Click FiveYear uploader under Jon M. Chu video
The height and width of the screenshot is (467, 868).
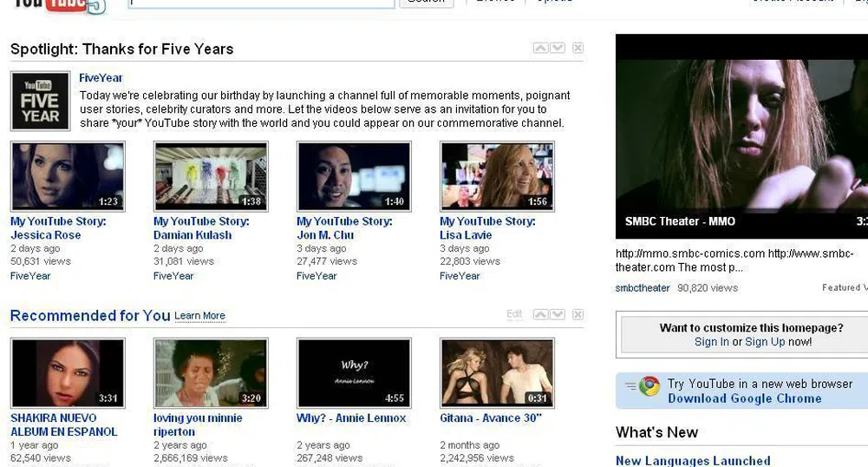click(x=317, y=276)
